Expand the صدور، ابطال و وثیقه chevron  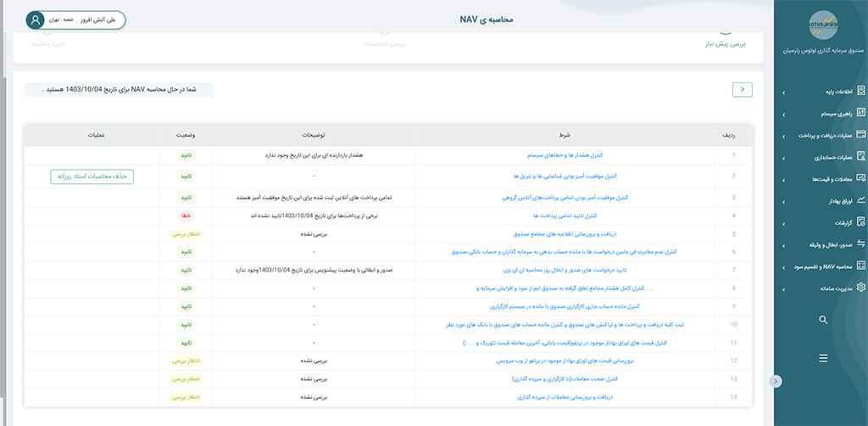[783, 245]
